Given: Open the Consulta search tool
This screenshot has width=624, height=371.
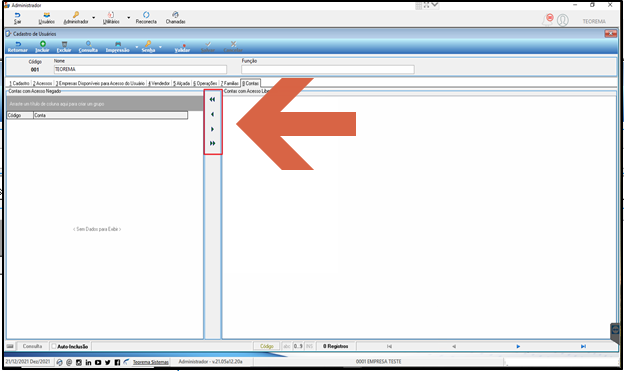Looking at the screenshot, I should click(88, 47).
